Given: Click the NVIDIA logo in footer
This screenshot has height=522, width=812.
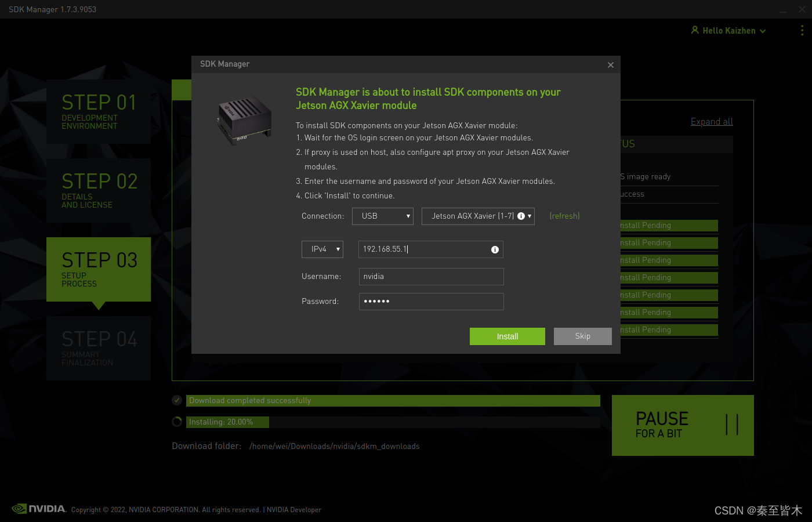Looking at the screenshot, I should coord(39,509).
